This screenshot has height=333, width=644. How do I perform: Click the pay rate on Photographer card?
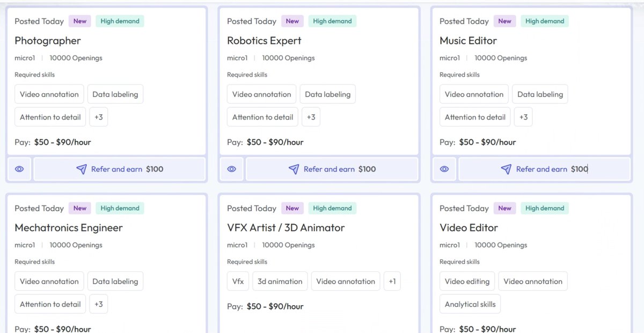(x=62, y=142)
